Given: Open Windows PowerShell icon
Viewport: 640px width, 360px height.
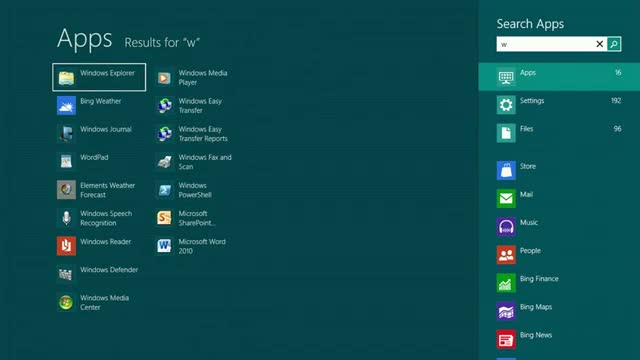Looking at the screenshot, I should coord(164,190).
